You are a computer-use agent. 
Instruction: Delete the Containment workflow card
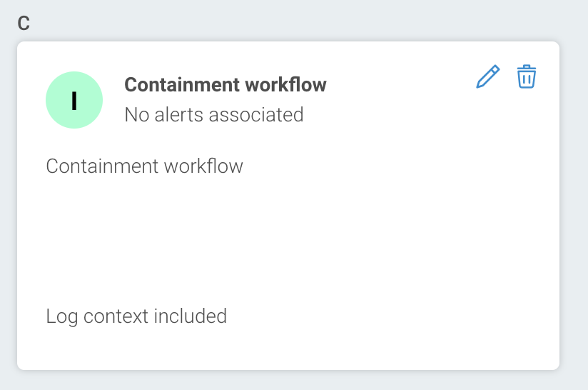pos(527,76)
